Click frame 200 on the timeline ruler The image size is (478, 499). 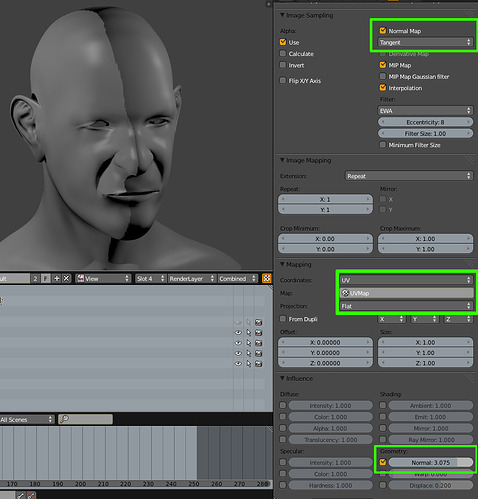(81, 484)
